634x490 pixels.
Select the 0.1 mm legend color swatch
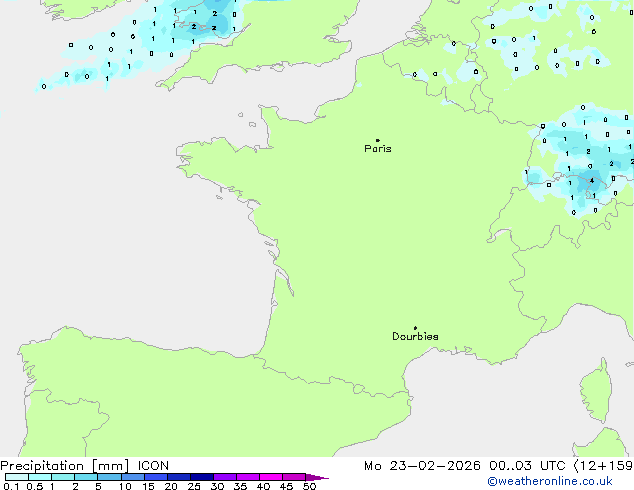[17, 477]
